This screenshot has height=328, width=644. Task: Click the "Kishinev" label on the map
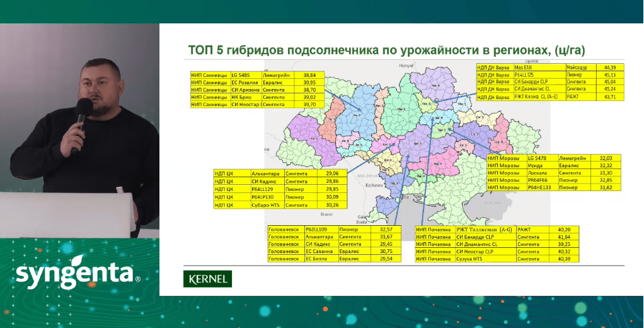[x=374, y=185]
